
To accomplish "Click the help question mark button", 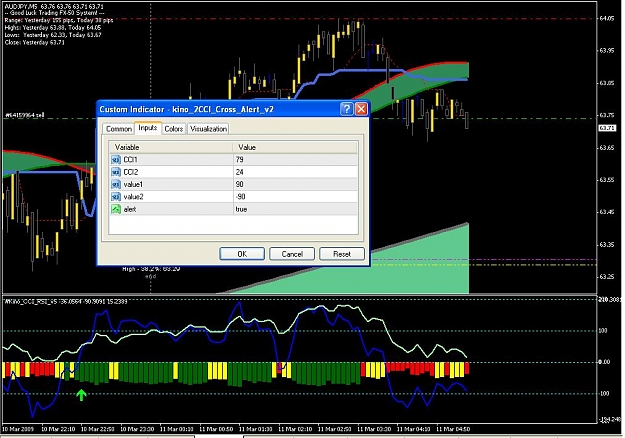I will [x=347, y=109].
